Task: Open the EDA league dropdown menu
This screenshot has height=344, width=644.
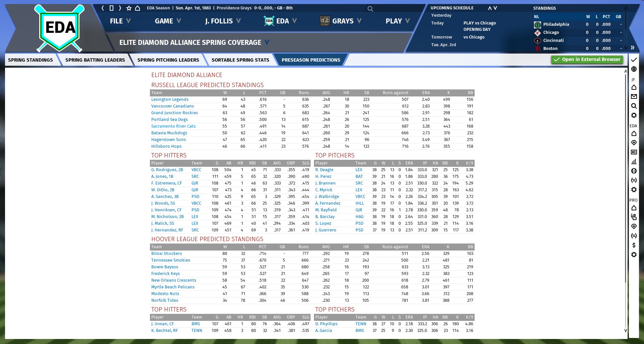Action: 280,21
